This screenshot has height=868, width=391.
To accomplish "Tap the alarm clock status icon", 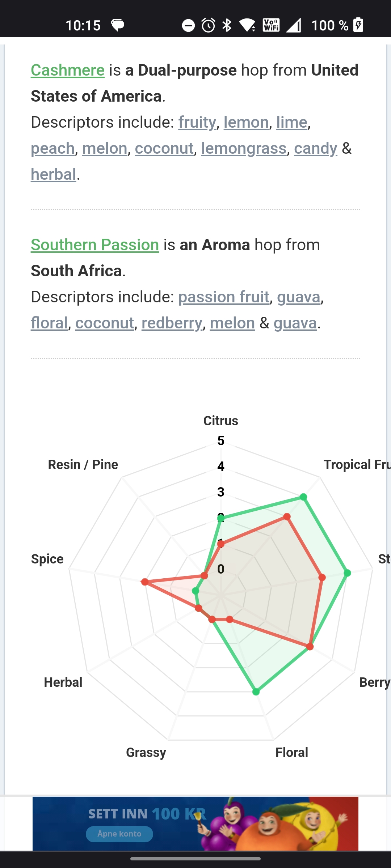I will pyautogui.click(x=209, y=25).
